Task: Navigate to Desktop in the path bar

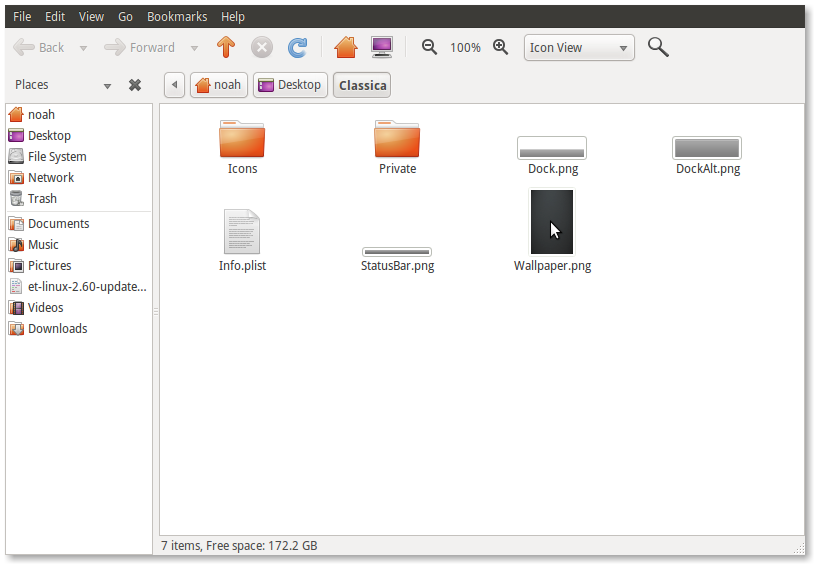Action: pos(290,85)
